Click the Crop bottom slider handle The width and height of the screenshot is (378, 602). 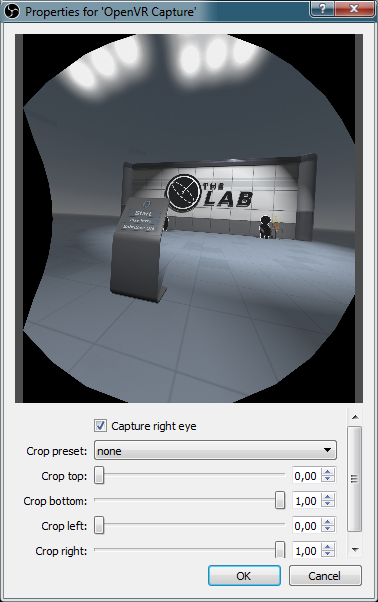(x=280, y=500)
